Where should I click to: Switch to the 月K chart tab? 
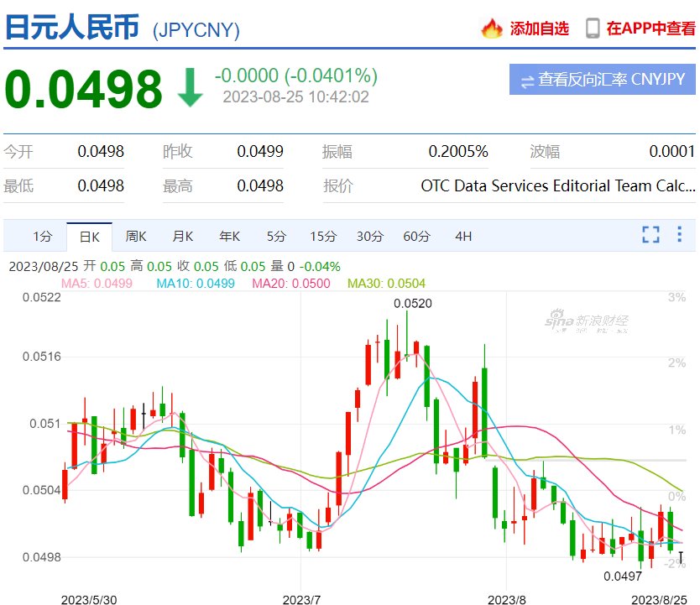tap(183, 237)
